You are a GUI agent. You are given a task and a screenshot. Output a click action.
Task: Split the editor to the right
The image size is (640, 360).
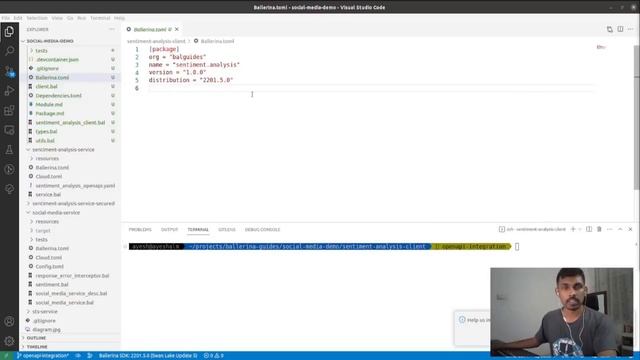click(x=620, y=29)
